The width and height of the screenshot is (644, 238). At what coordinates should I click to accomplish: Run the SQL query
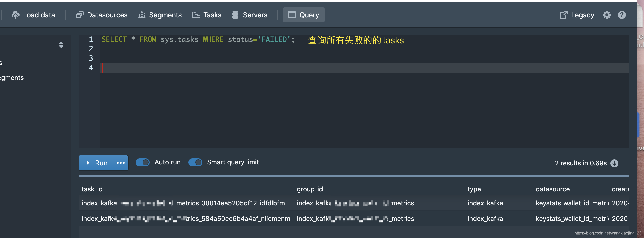tap(96, 163)
